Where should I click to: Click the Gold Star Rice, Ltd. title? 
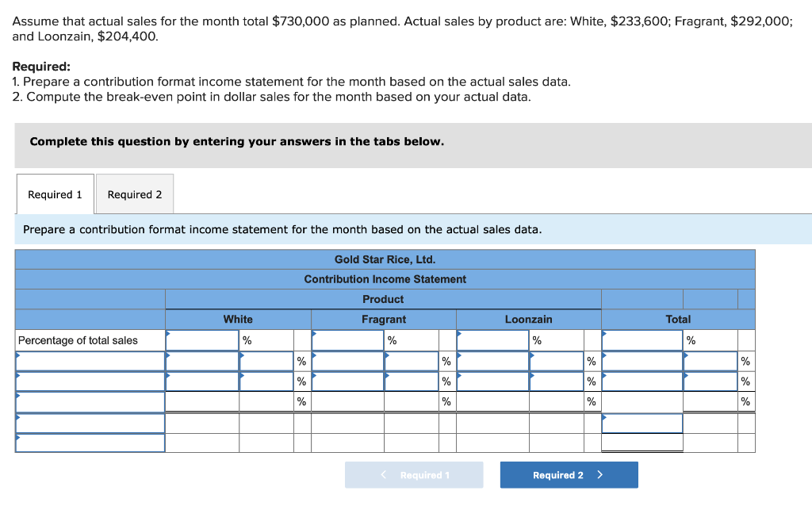pos(385,259)
